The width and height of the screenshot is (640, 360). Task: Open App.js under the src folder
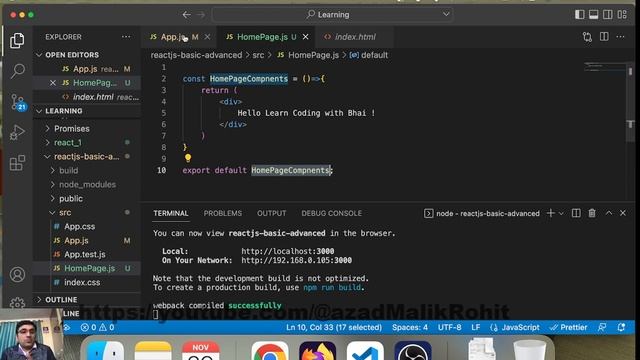87,240
